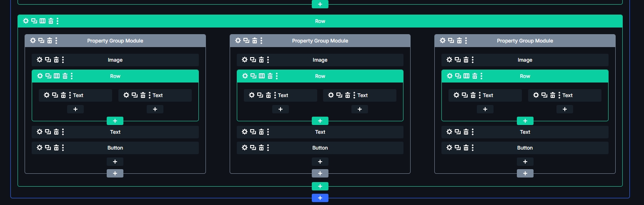Delete the right Property Group Module
The height and width of the screenshot is (205, 644).
[x=459, y=40]
